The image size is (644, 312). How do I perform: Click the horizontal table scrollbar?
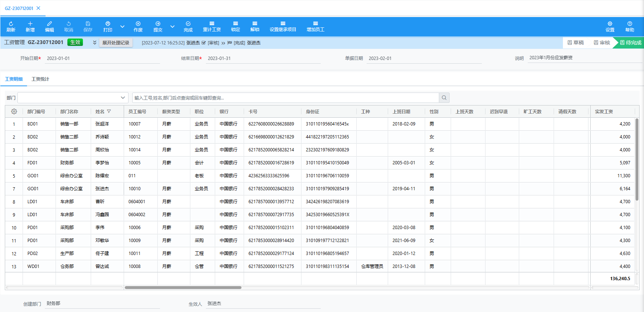tap(183, 288)
